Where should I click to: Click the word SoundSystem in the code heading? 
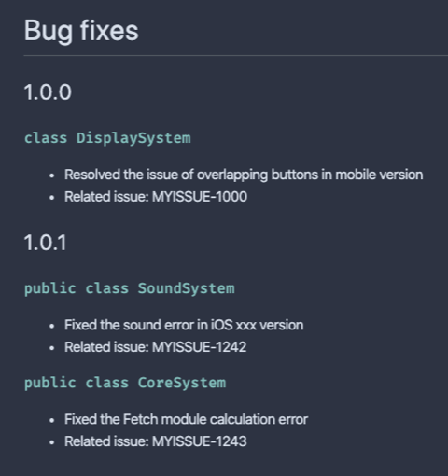[x=187, y=288]
